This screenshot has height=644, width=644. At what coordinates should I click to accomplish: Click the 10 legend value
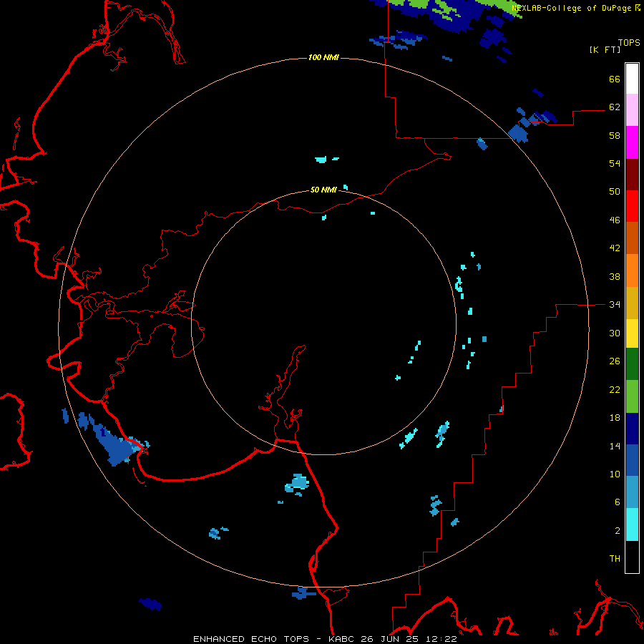[x=615, y=474]
